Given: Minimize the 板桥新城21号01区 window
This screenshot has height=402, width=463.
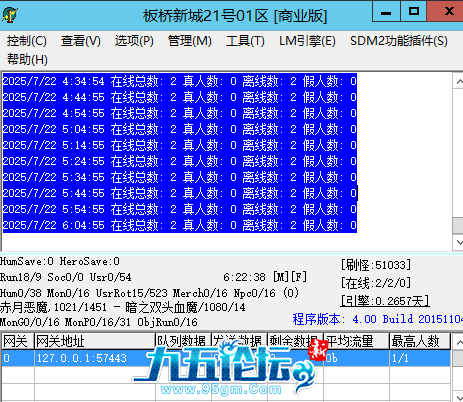Looking at the screenshot, I should point(386,12).
